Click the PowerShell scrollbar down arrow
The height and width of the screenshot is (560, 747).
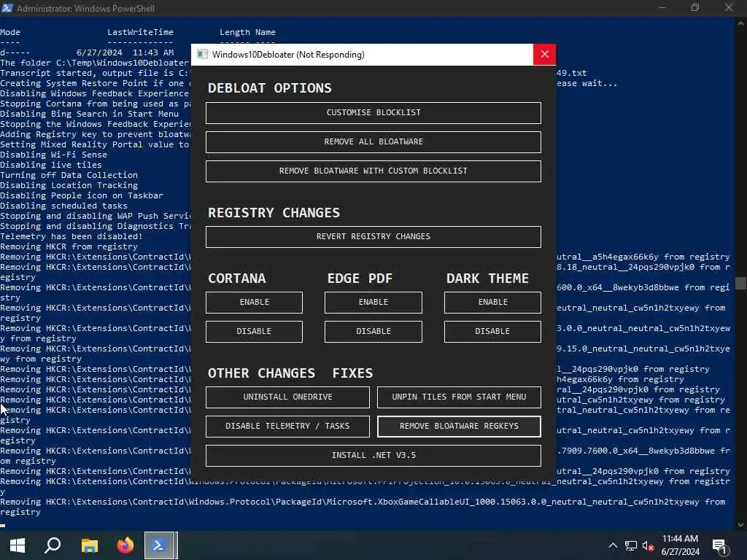point(740,525)
